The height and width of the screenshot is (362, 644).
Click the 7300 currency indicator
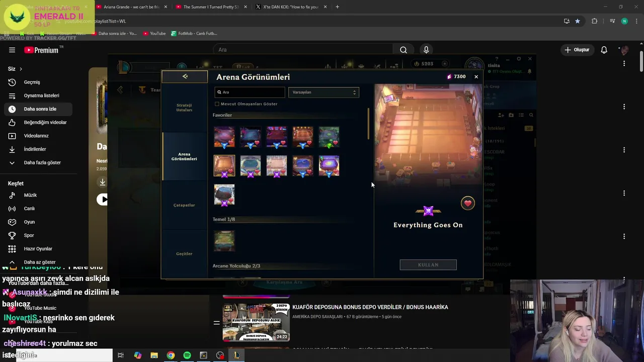(456, 77)
